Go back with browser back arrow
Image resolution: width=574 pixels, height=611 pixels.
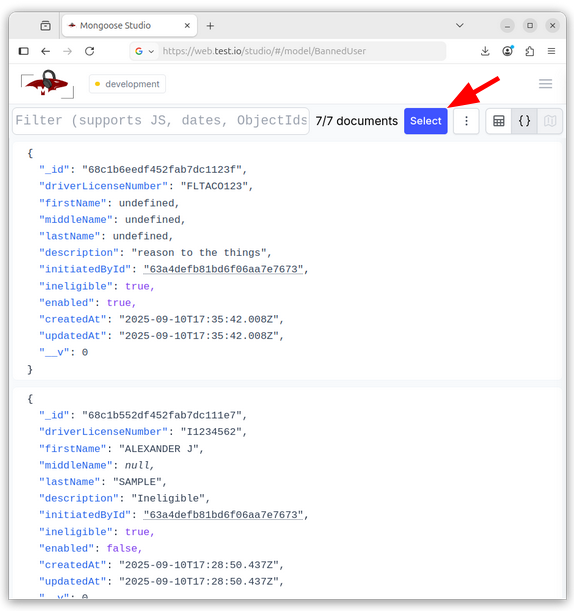(x=46, y=51)
